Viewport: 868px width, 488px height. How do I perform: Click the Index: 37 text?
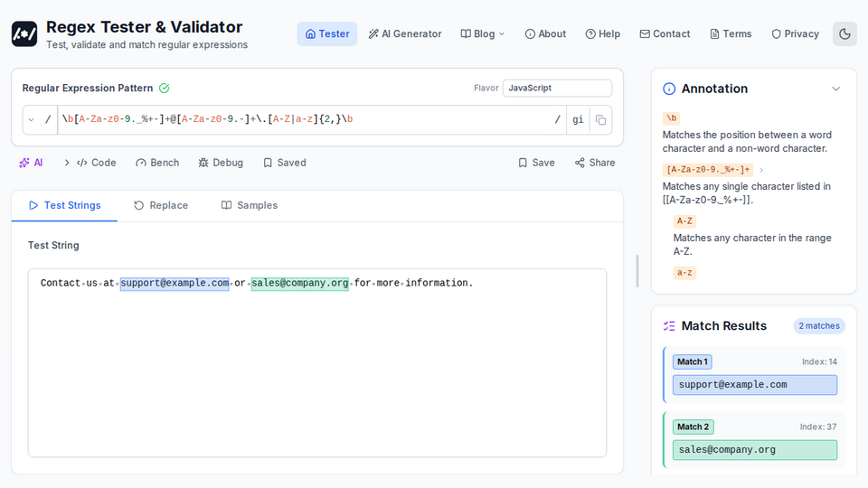(x=818, y=427)
